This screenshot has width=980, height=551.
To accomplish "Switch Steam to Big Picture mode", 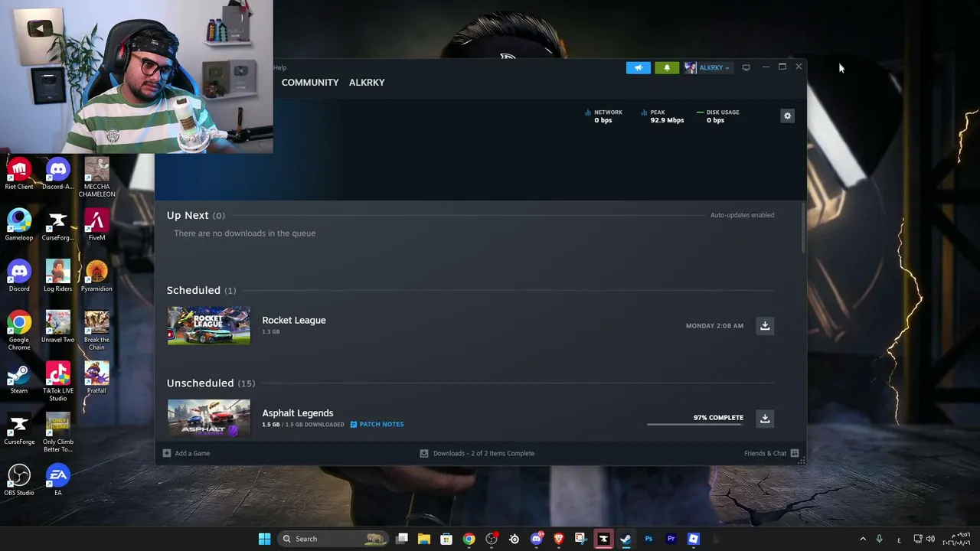I will (x=746, y=67).
